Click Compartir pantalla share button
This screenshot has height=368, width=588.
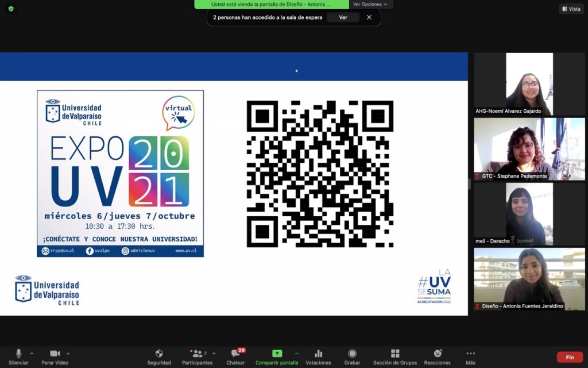pos(277,357)
